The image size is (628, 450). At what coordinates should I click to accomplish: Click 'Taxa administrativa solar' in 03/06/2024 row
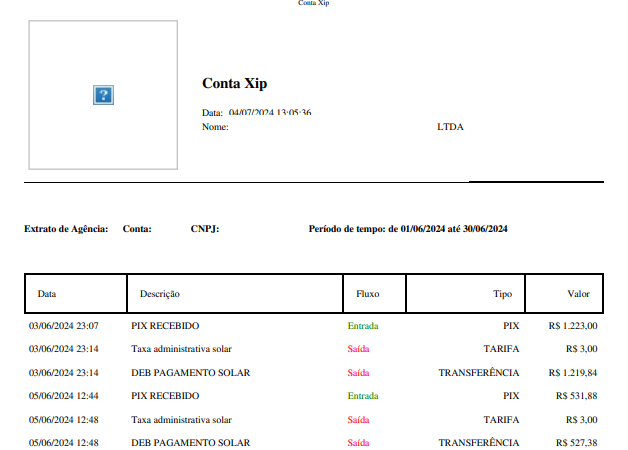[x=181, y=349]
